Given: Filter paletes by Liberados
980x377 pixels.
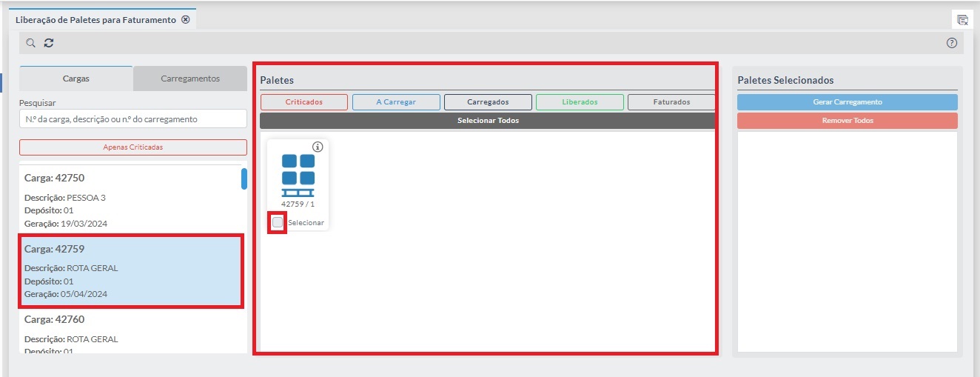Looking at the screenshot, I should 580,102.
